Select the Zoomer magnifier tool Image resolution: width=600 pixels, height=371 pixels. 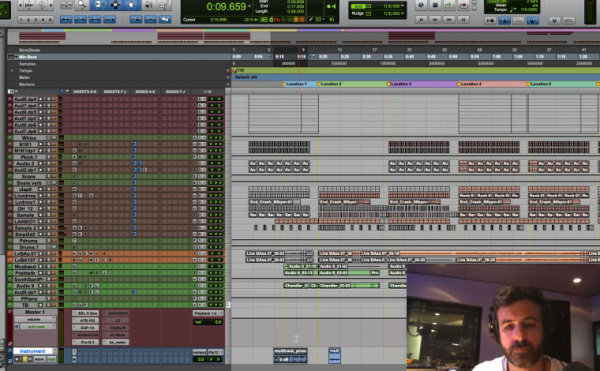point(82,5)
